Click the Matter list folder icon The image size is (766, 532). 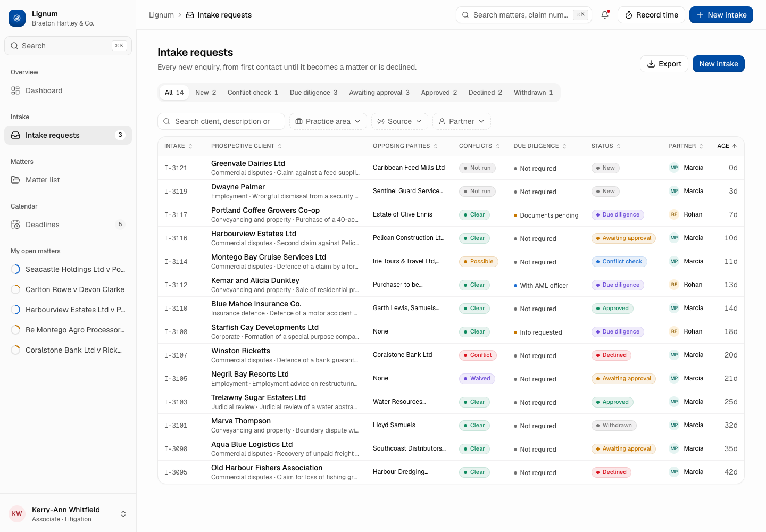pyautogui.click(x=15, y=180)
